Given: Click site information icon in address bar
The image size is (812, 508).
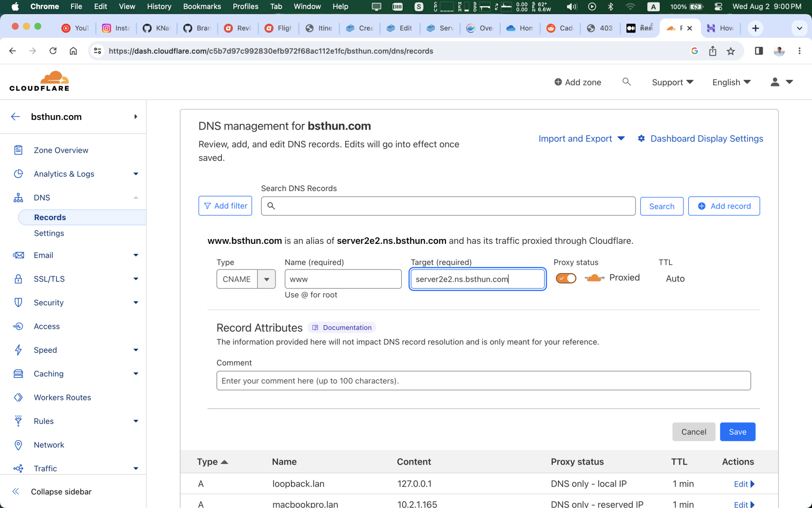Looking at the screenshot, I should [x=98, y=51].
